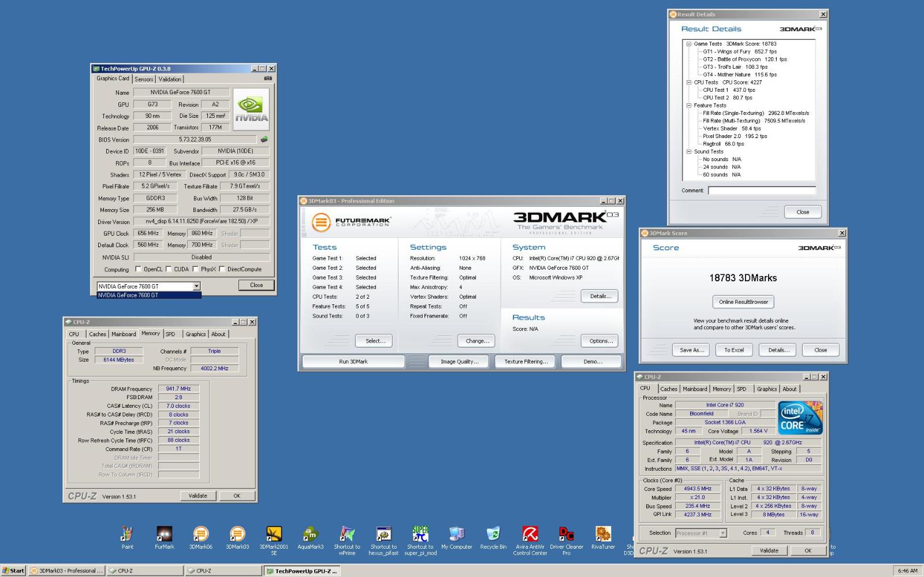Collapse the Game Tests tree node
924x577 pixels.
tap(688, 44)
